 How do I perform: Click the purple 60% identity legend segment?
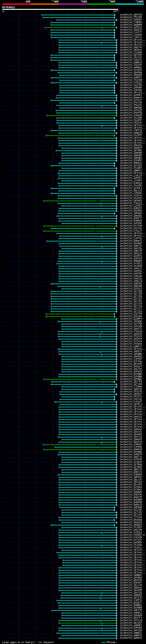73,4
